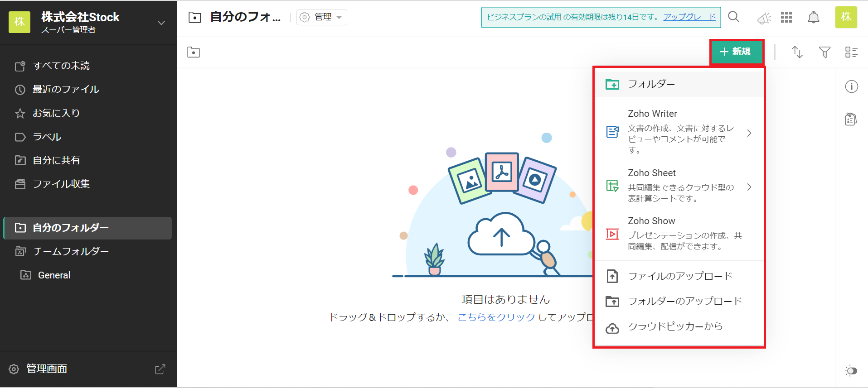The height and width of the screenshot is (388, 868).
Task: Click the folder upload icon in menu
Action: tap(612, 301)
